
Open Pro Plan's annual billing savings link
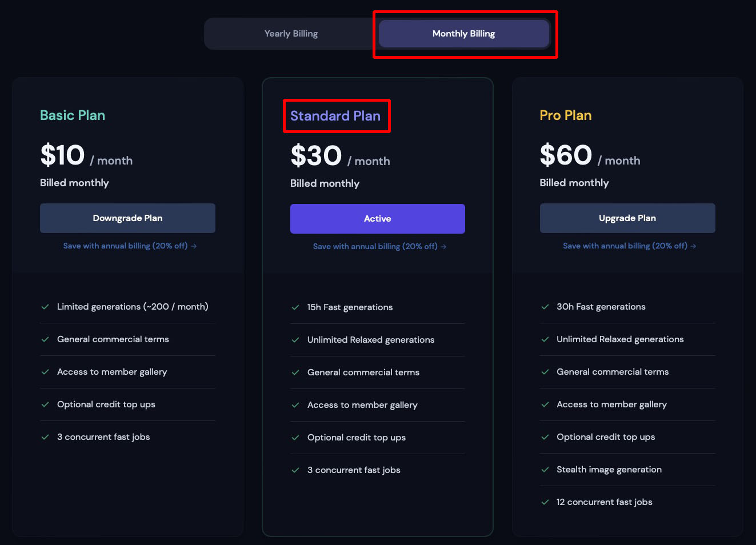[x=625, y=246]
